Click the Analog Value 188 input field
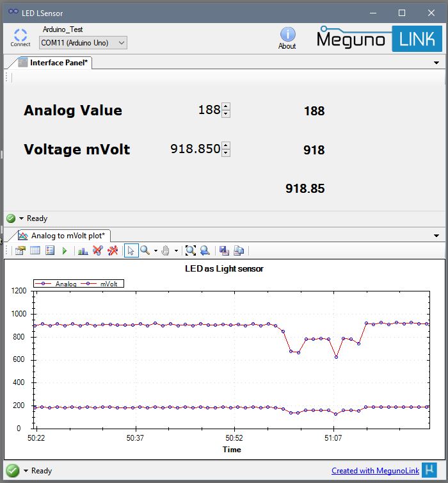This screenshot has height=483, width=448. 209,110
